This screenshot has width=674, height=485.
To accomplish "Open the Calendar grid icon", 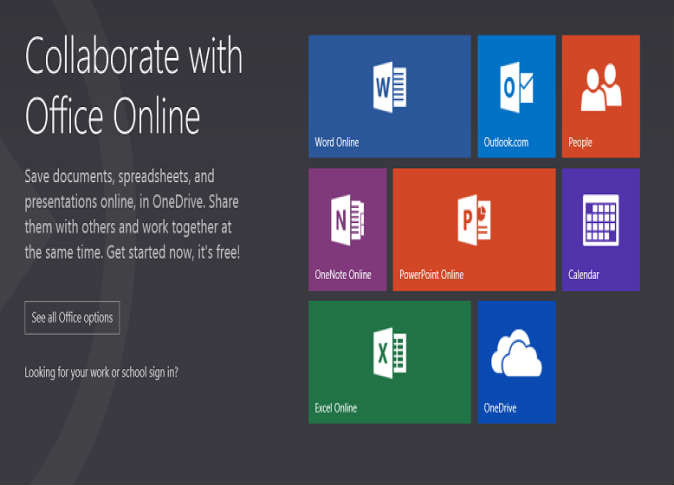I will [x=601, y=220].
